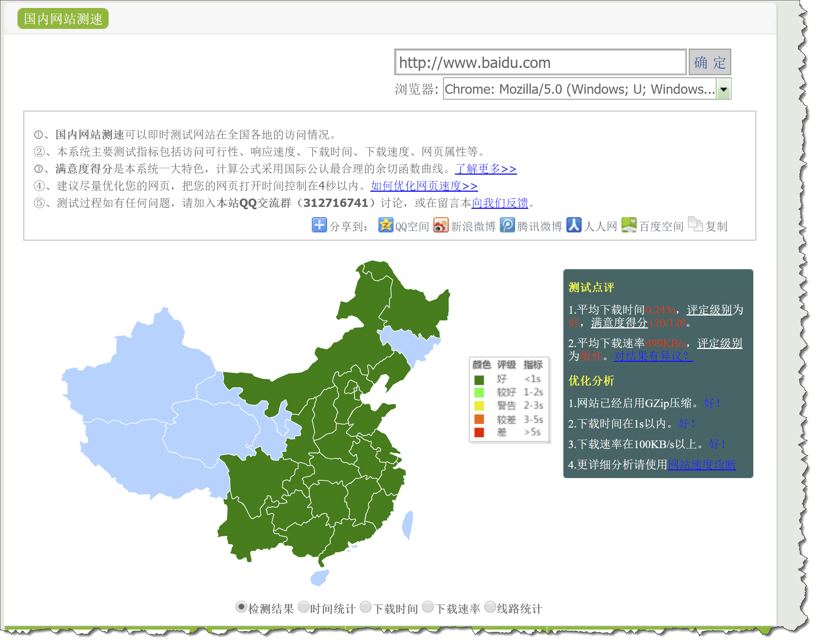This screenshot has height=644, width=816.
Task: Click the 国内网站测速 green title badge
Action: tap(63, 19)
